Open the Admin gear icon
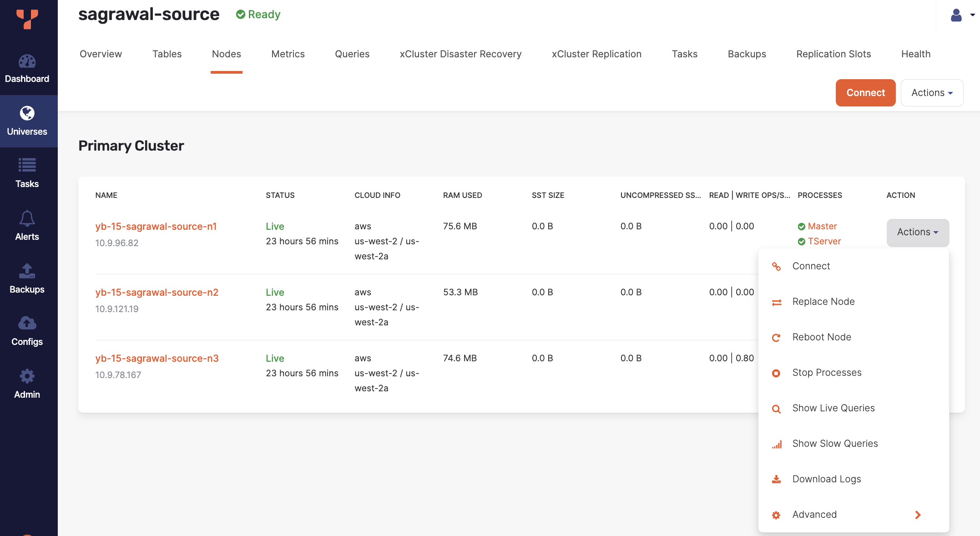The width and height of the screenshot is (980, 536). point(27,376)
